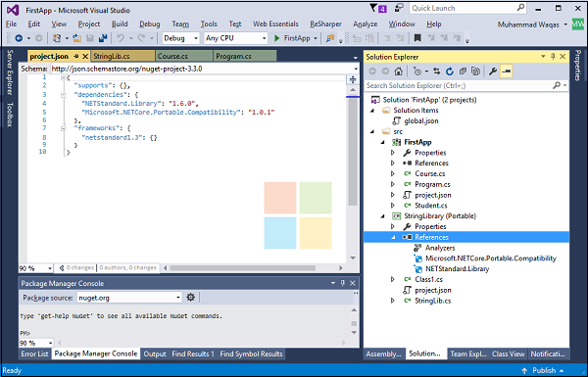Select Microsoft.NETCore.Portable.Compatibility reference
This screenshot has height=377, width=588.
pos(491,259)
